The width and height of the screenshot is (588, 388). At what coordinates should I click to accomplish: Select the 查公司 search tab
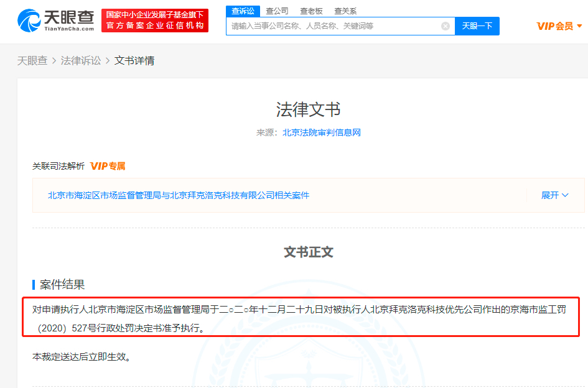(x=277, y=11)
